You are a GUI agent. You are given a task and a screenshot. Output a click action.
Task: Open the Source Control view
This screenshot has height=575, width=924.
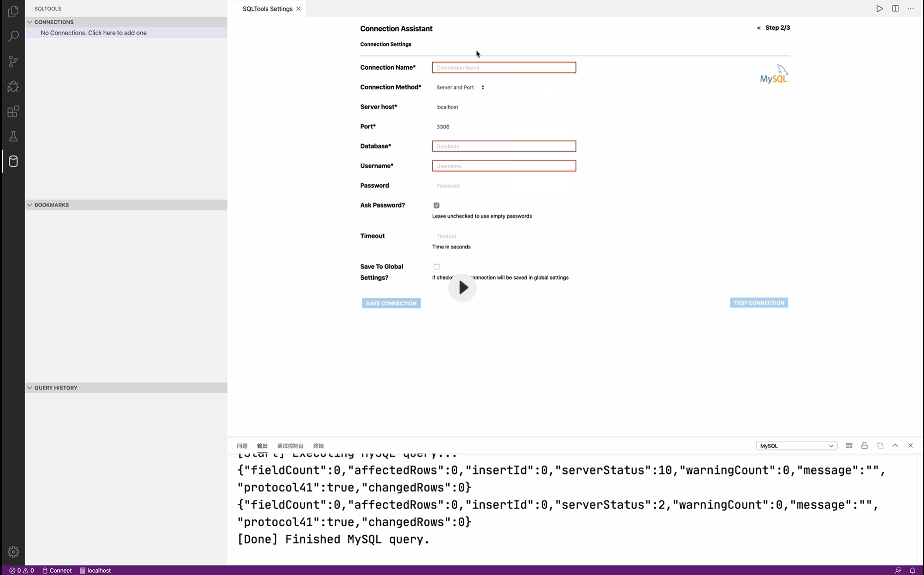(13, 61)
